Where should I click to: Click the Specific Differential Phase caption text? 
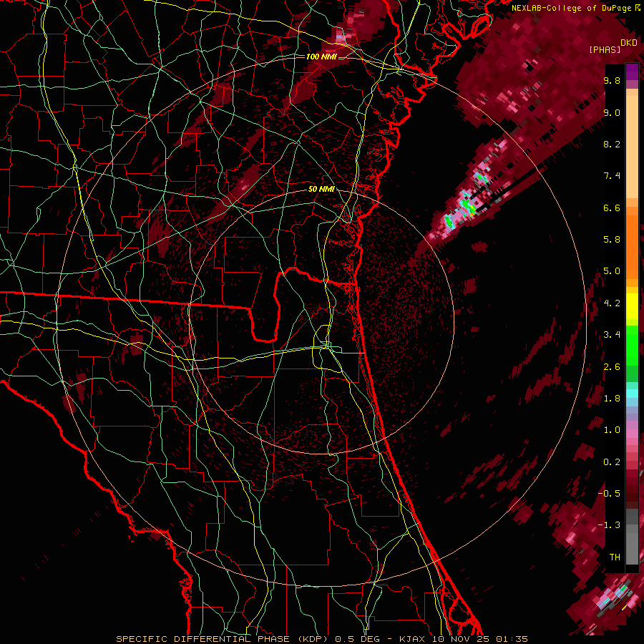321,639
